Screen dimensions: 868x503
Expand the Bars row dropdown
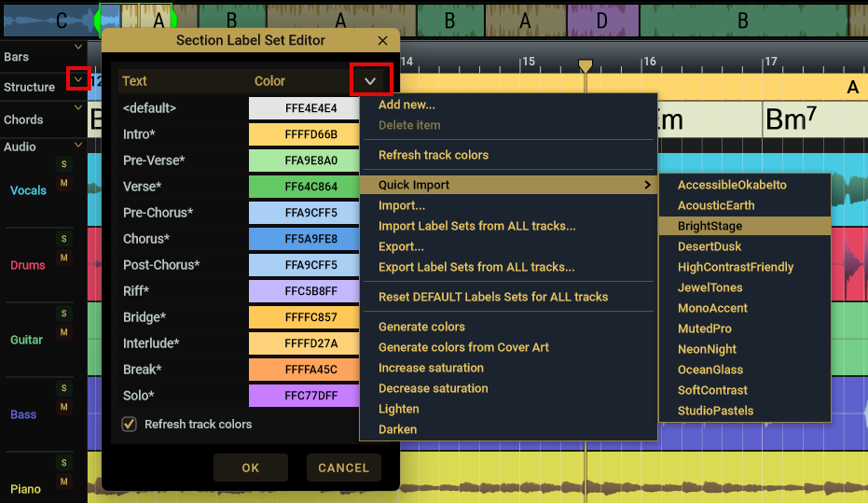pos(78,47)
